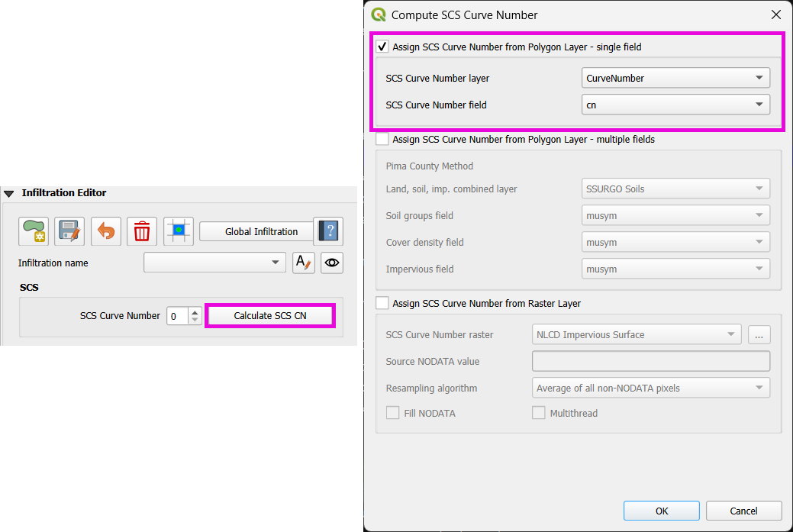Click the rename infiltration icon

point(304,263)
